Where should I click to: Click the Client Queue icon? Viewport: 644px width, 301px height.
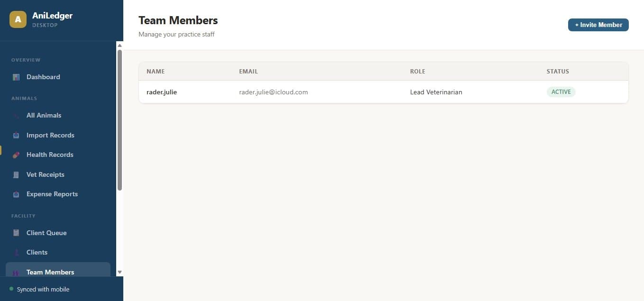coord(16,233)
